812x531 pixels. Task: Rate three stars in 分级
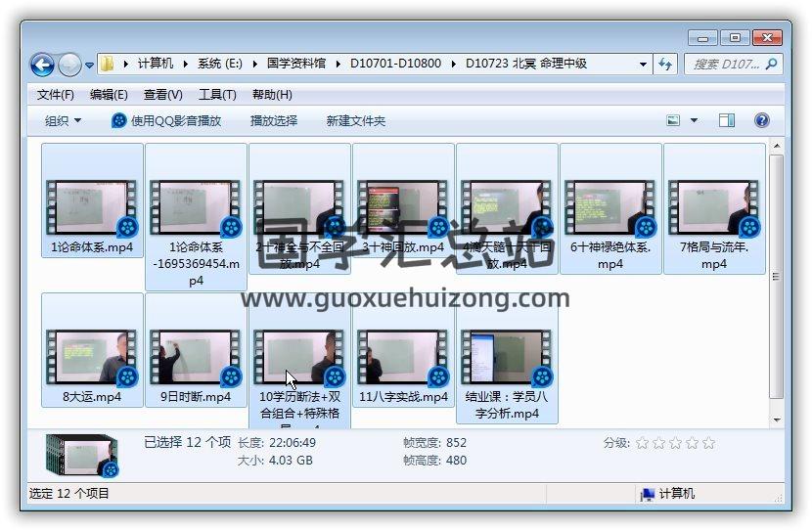676,443
